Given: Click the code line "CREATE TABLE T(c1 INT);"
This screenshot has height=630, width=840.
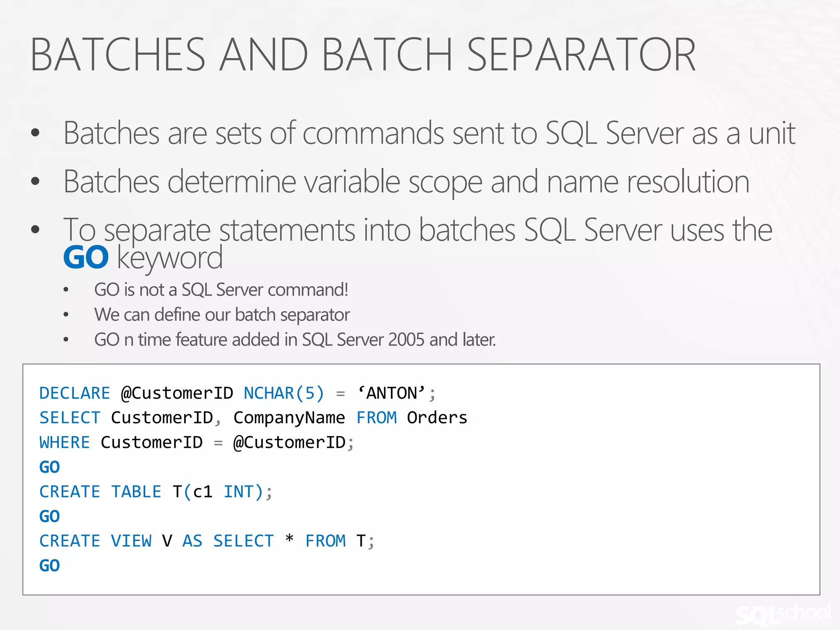Looking at the screenshot, I should pos(156,492).
